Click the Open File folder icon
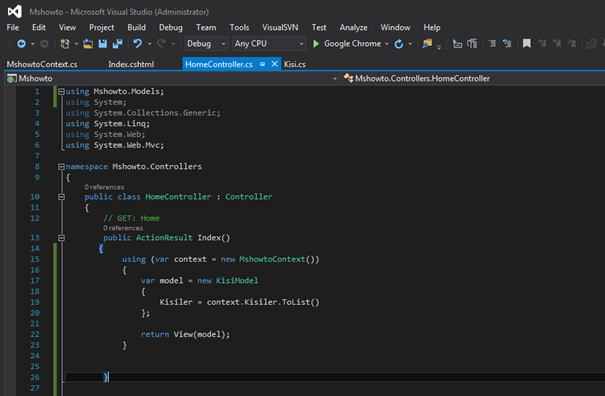The image size is (605, 396). pos(88,44)
